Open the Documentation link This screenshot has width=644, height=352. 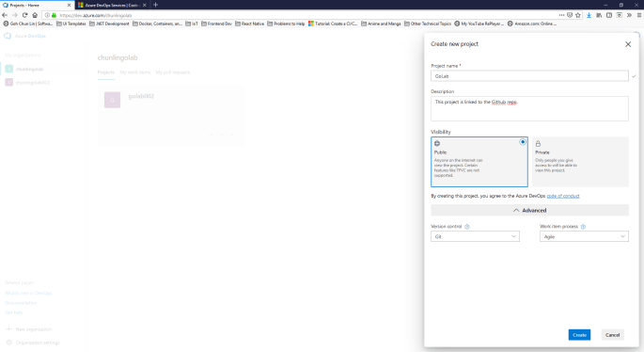(21, 303)
